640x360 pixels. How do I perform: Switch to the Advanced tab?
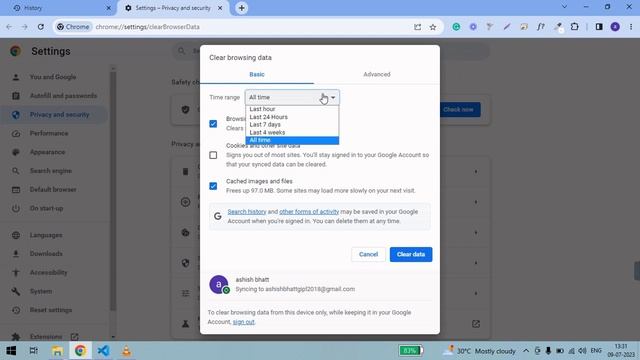point(377,74)
